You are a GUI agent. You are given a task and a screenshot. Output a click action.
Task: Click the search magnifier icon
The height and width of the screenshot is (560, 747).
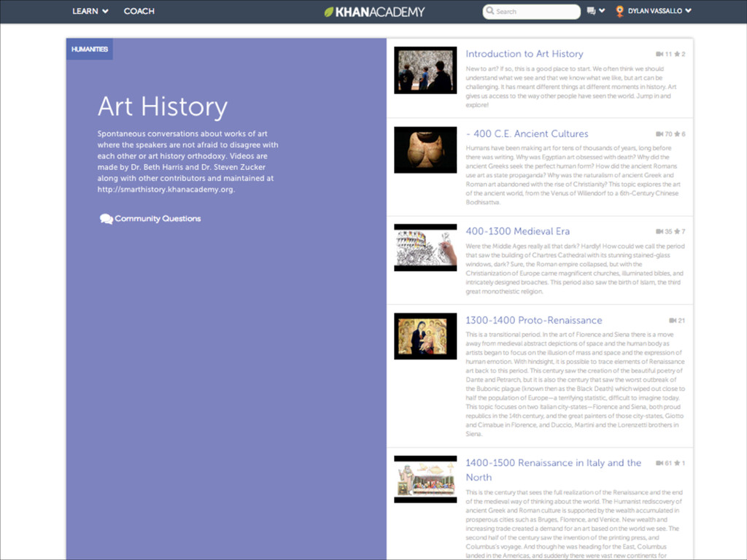[490, 11]
